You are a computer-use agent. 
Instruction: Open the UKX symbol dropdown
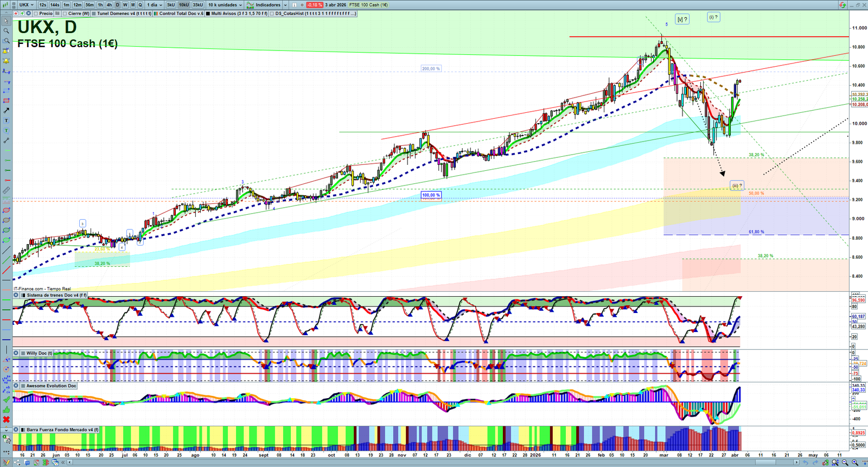point(27,5)
